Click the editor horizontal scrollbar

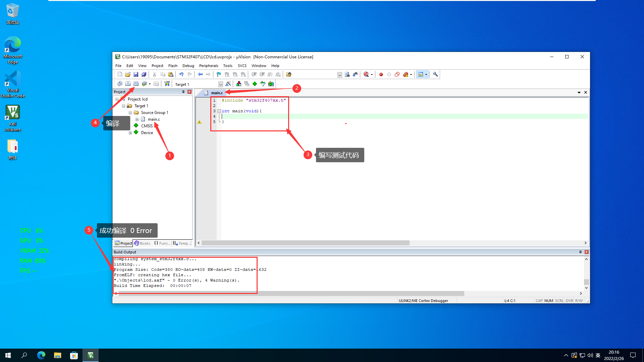tap(305, 243)
